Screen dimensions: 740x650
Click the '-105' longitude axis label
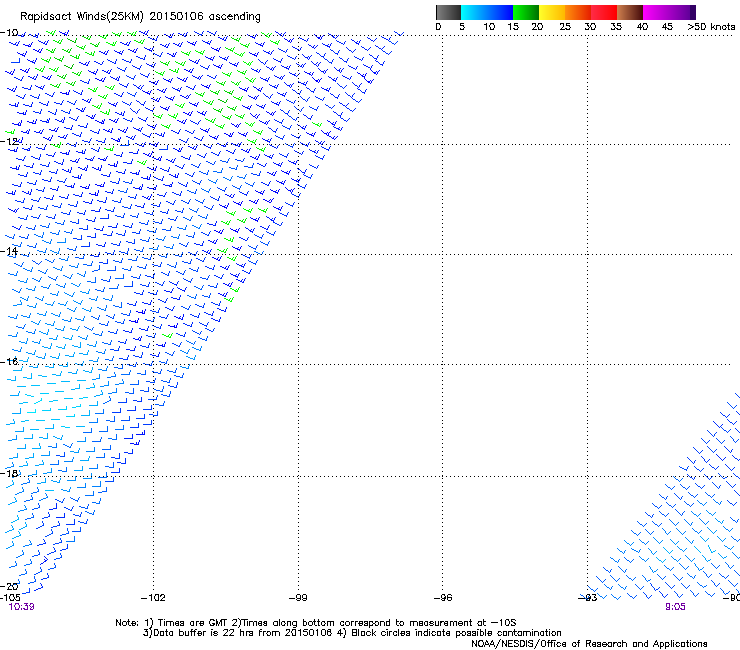tap(10, 598)
